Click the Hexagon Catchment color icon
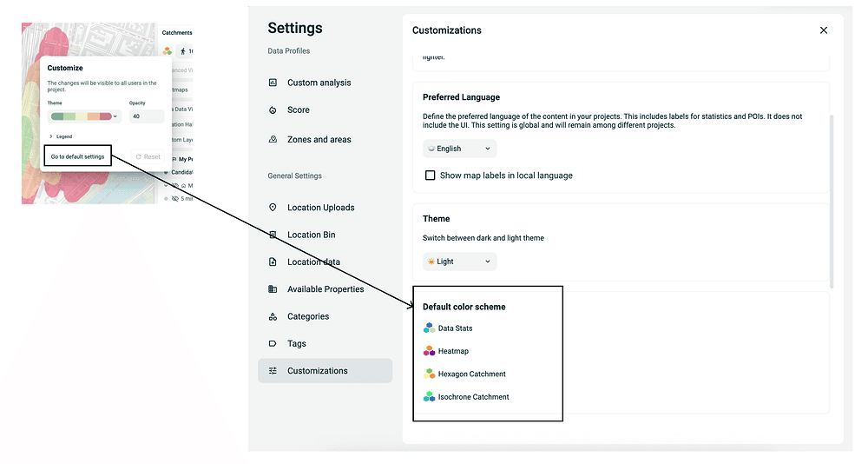The width and height of the screenshot is (868, 464). tap(429, 374)
